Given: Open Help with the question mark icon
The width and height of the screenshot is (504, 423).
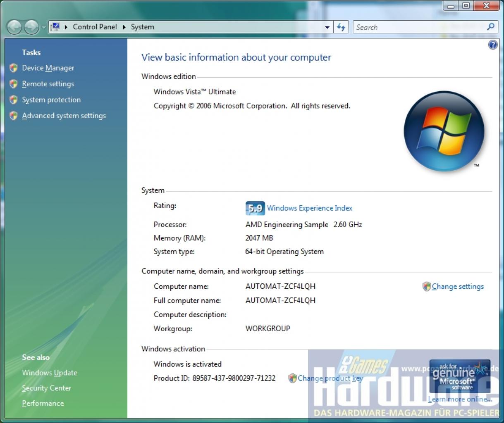Looking at the screenshot, I should pos(493,45).
